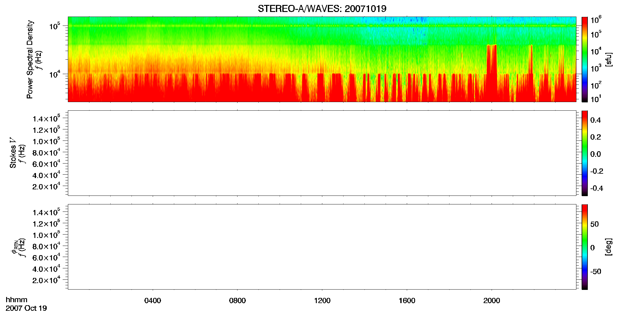Click the phi RTN degree colorbar

pyautogui.click(x=585, y=247)
